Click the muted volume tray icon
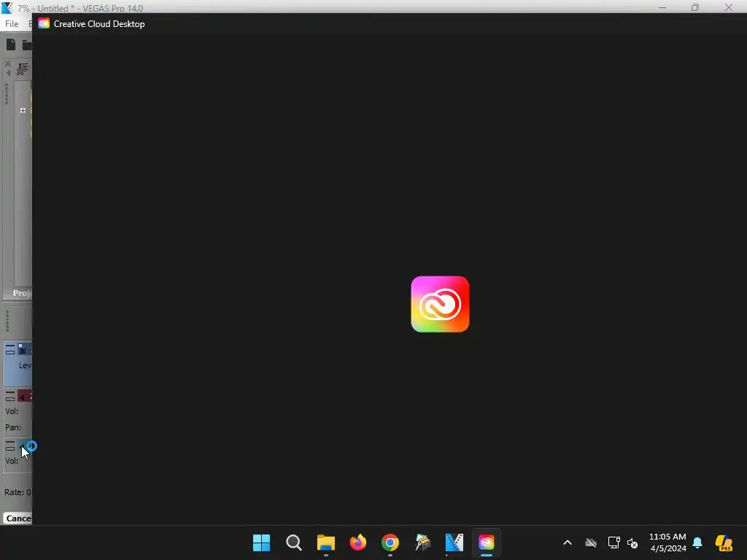This screenshot has height=560, width=747. coord(632,542)
